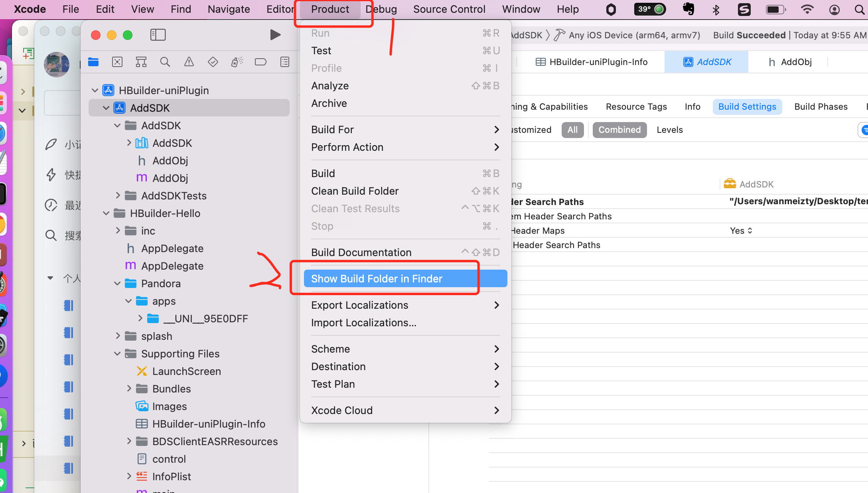
Task: Open the Perform Action submenu
Action: [405, 147]
